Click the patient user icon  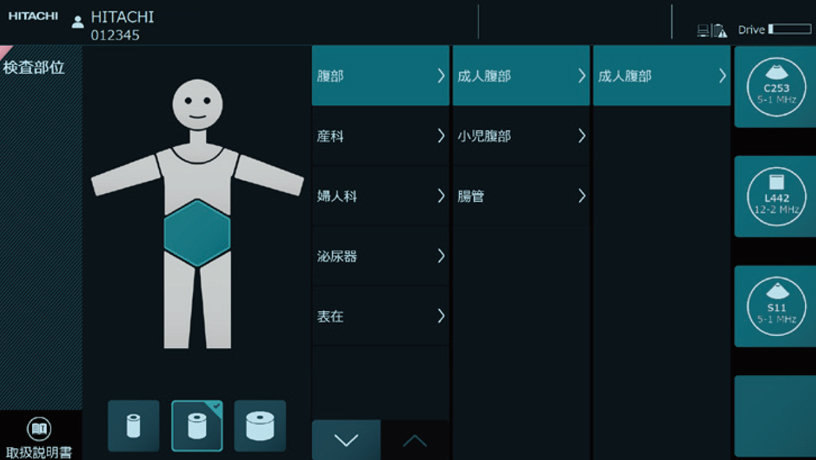click(x=78, y=22)
